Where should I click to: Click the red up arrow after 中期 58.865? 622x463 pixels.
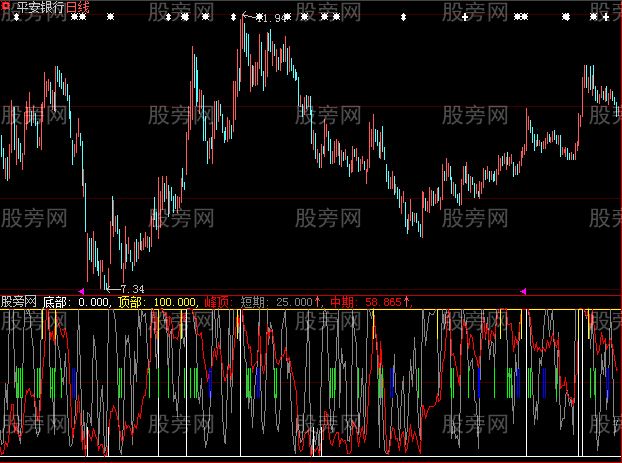(406, 300)
